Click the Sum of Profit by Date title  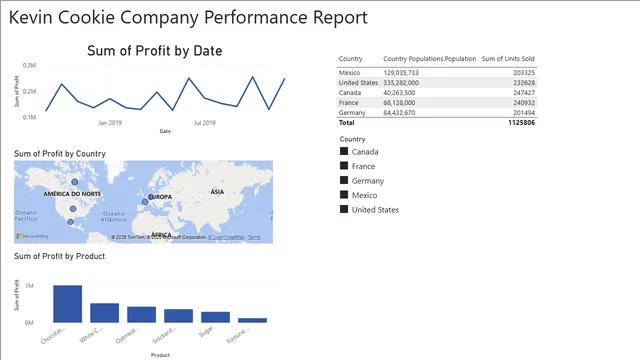pyautogui.click(x=155, y=51)
